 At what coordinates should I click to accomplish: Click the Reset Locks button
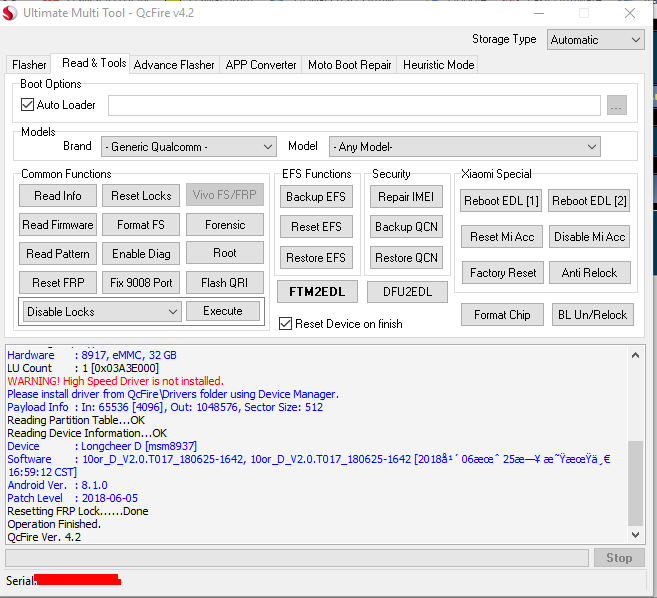tap(141, 196)
